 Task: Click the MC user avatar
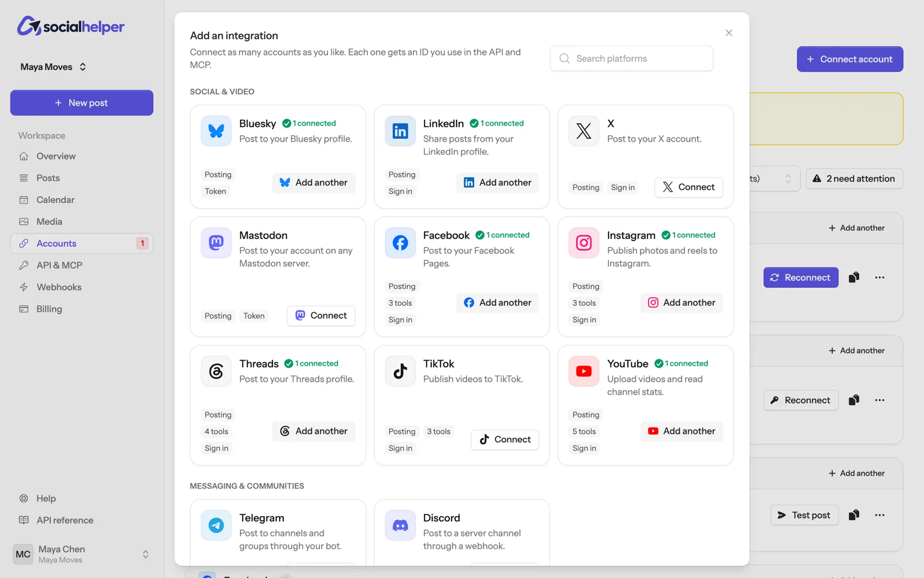[x=23, y=554]
